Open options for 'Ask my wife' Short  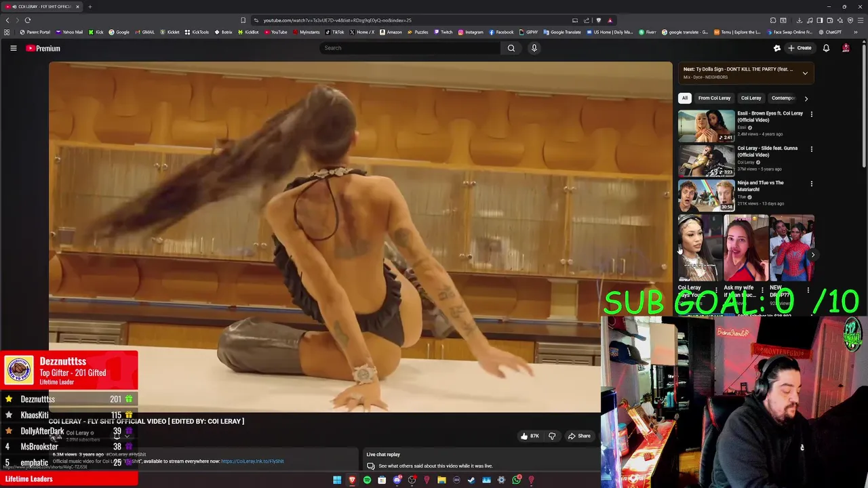point(762,290)
